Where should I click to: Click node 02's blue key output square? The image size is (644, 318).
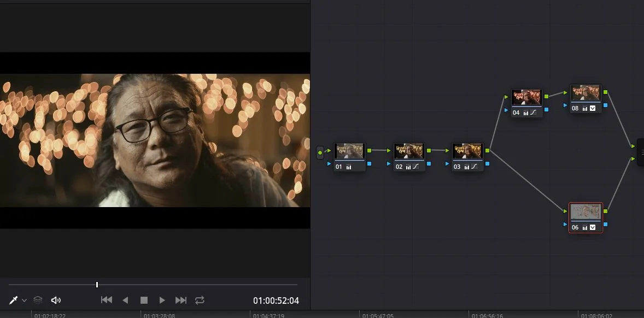coord(429,164)
